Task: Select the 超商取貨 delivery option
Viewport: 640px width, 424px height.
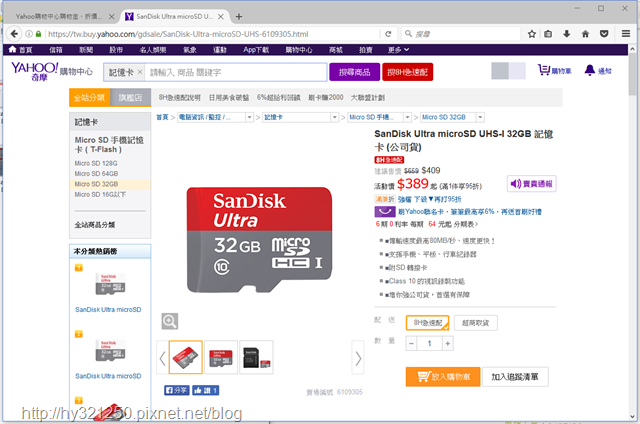Action: (x=476, y=323)
